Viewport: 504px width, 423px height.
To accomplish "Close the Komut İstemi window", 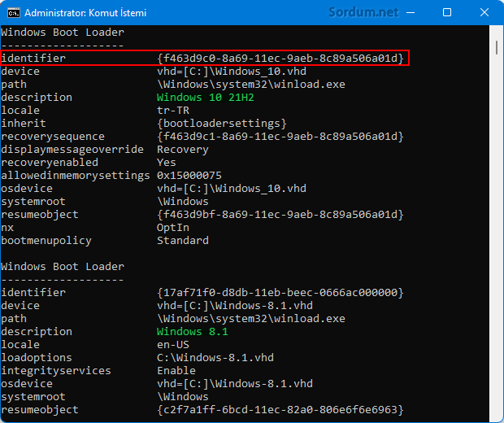I will point(484,12).
